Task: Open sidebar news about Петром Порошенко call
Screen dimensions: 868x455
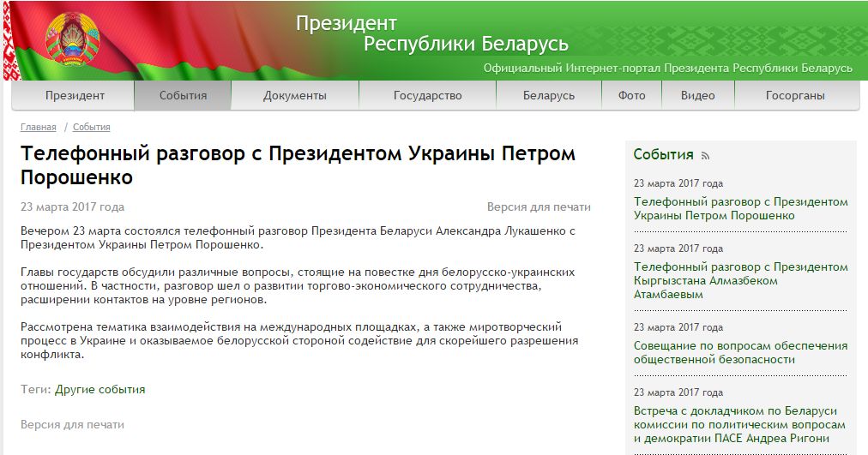Action: tap(739, 209)
